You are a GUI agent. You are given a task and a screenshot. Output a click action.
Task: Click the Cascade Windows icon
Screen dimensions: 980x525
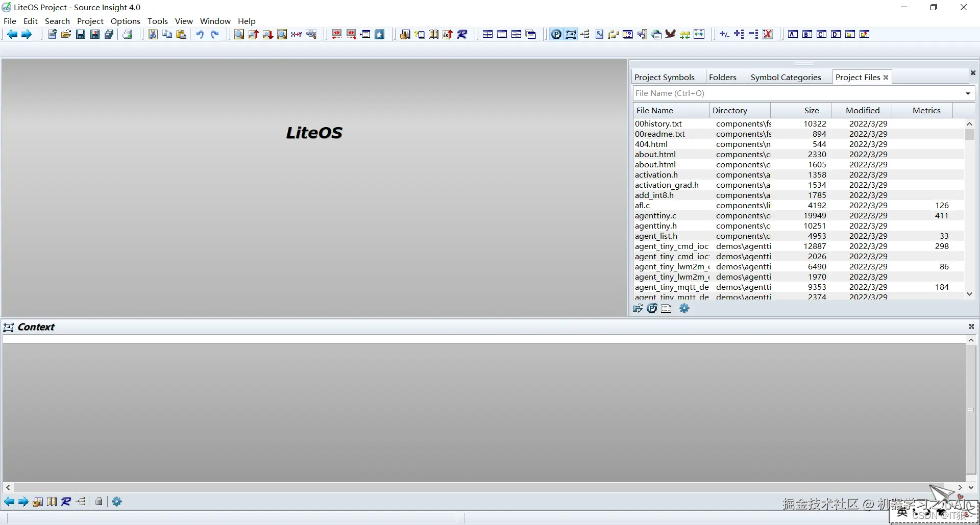(x=531, y=34)
